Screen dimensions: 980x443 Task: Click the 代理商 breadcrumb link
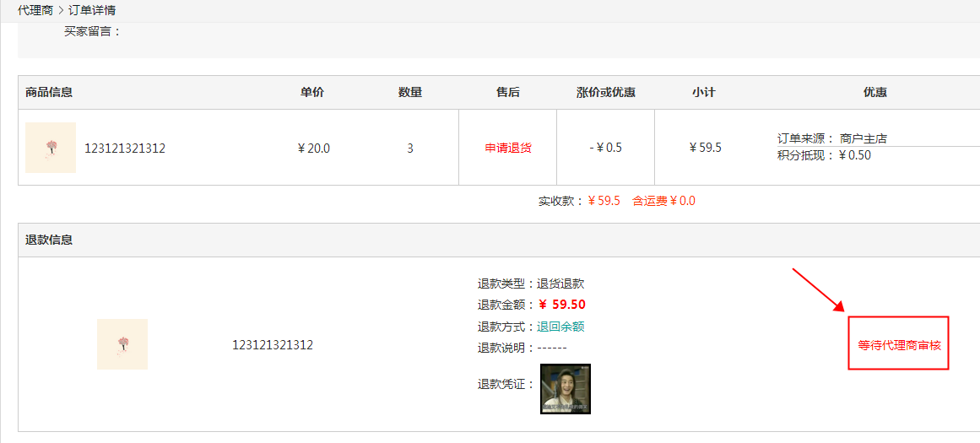[x=35, y=10]
